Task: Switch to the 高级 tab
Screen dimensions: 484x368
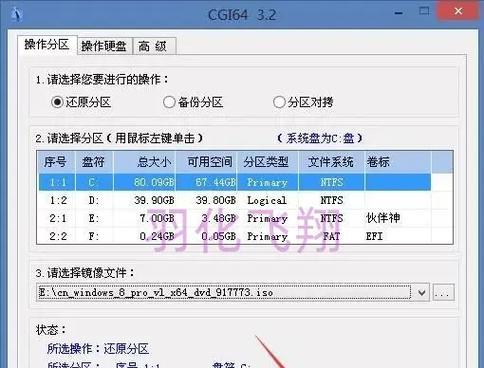Action: tap(153, 46)
